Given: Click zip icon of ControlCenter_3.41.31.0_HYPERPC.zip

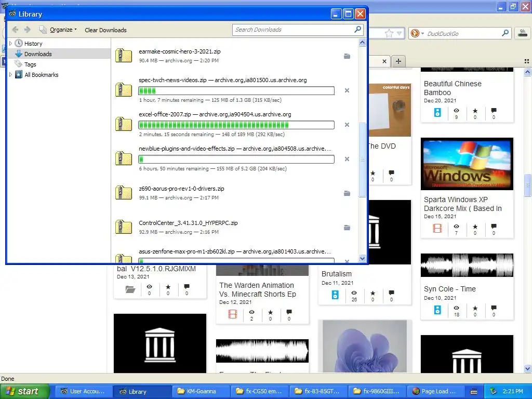Looking at the screenshot, I should pyautogui.click(x=124, y=227).
